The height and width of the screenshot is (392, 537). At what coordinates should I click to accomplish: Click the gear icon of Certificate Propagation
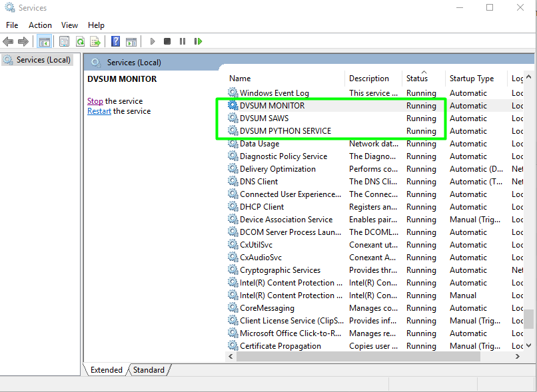point(233,346)
